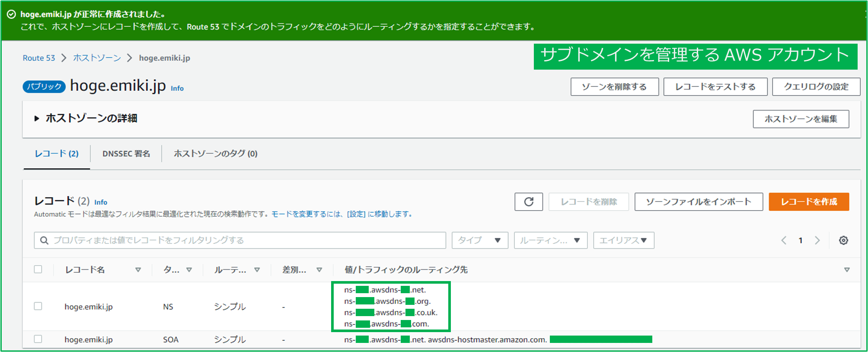
Task: Click the search magnifier icon in filter box
Action: coord(44,240)
